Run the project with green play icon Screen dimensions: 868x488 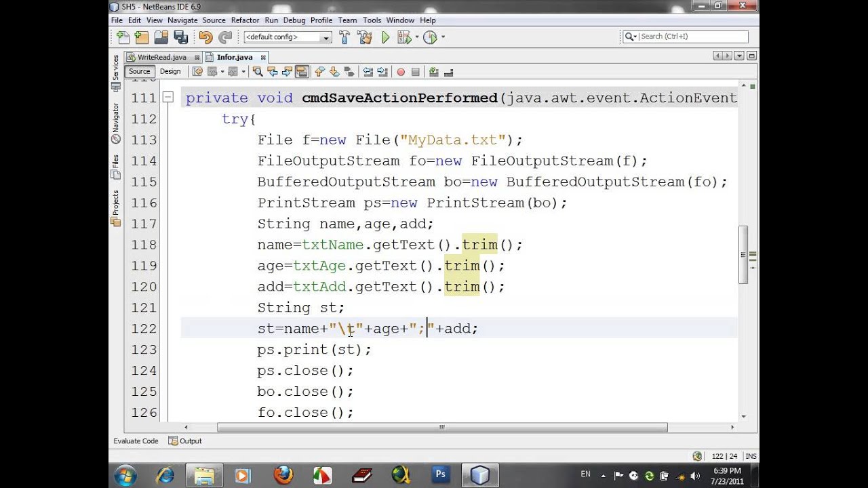click(386, 37)
